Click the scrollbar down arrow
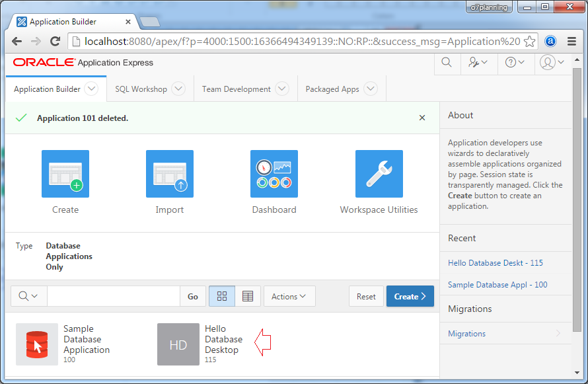The width and height of the screenshot is (588, 384). pos(577,372)
